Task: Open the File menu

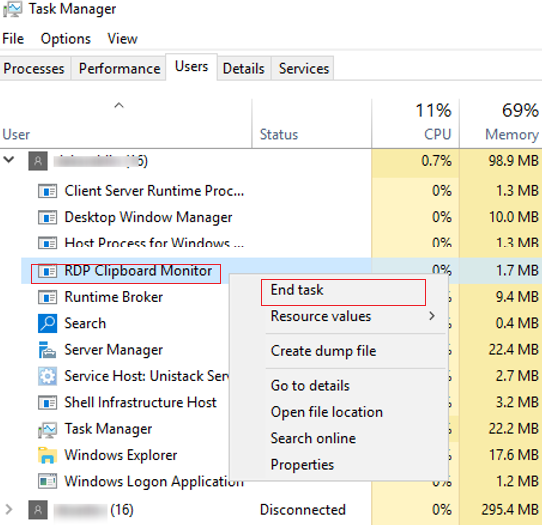Action: coord(13,38)
